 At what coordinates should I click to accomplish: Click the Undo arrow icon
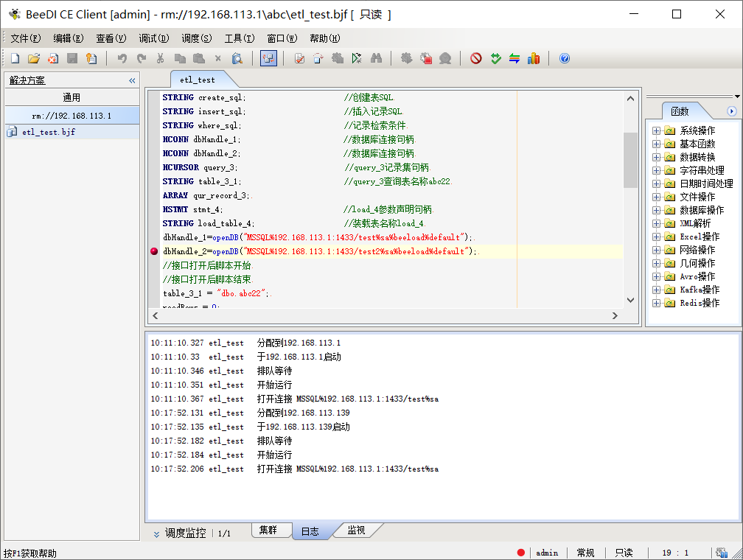tap(122, 58)
